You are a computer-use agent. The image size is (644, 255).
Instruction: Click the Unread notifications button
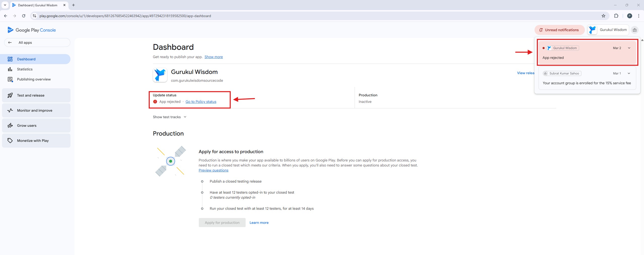pyautogui.click(x=559, y=30)
